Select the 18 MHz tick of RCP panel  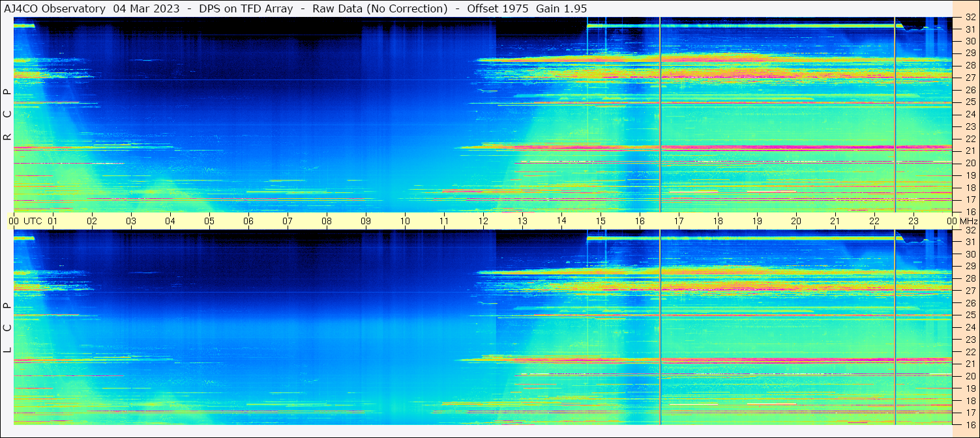(x=970, y=187)
